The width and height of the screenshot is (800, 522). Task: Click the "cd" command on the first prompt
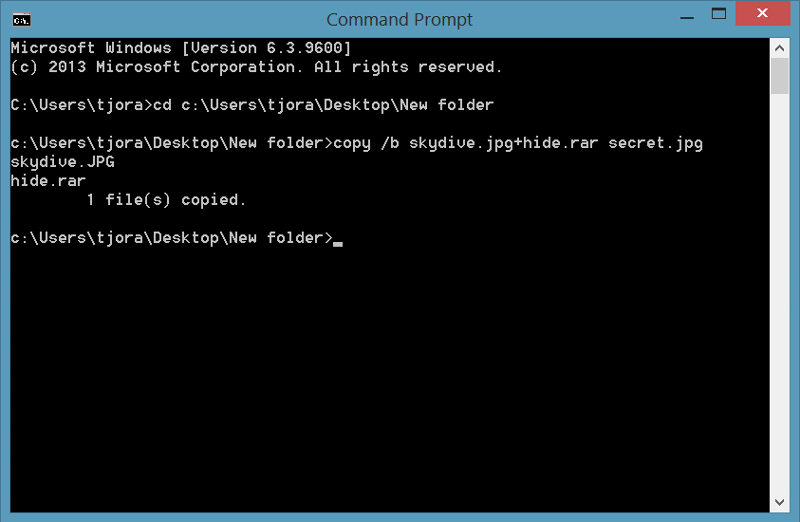(163, 105)
